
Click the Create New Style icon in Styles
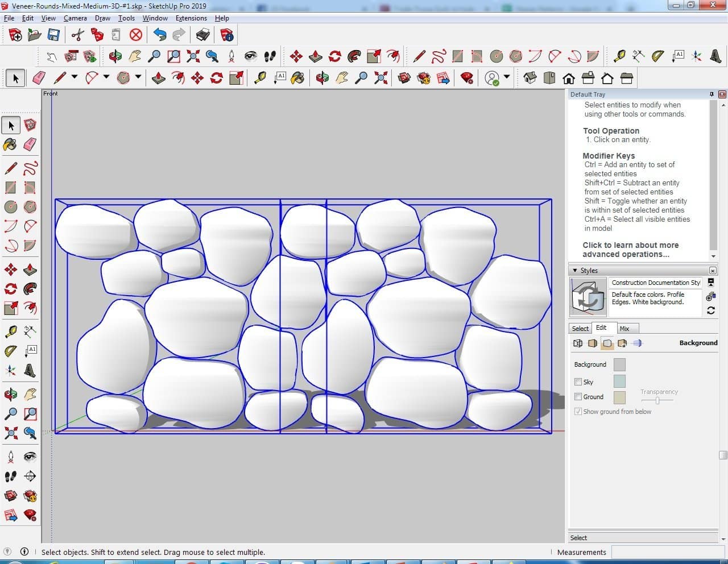click(710, 297)
